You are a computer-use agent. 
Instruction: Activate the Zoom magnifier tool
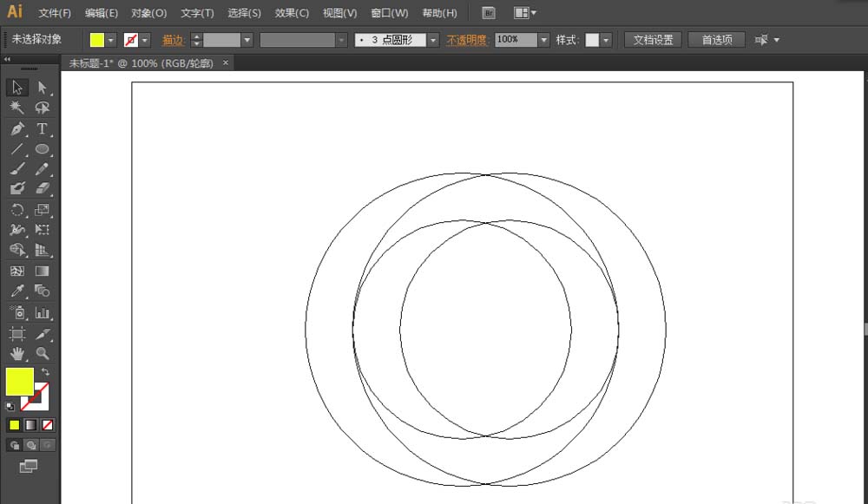(42, 353)
